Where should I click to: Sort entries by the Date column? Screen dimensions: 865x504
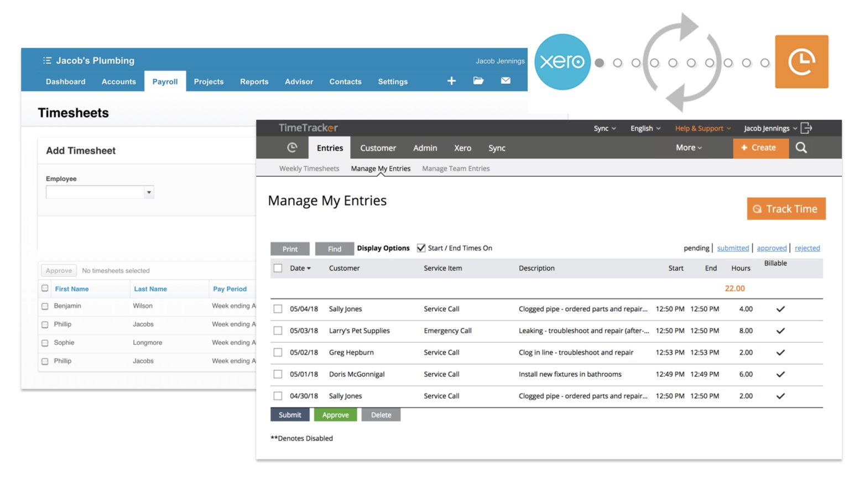(297, 267)
